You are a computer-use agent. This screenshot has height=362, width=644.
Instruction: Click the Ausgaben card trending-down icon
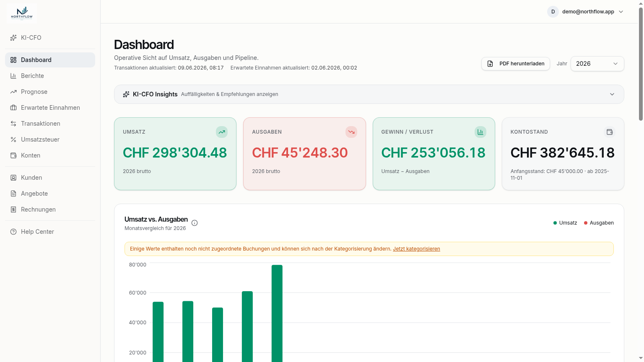351,132
